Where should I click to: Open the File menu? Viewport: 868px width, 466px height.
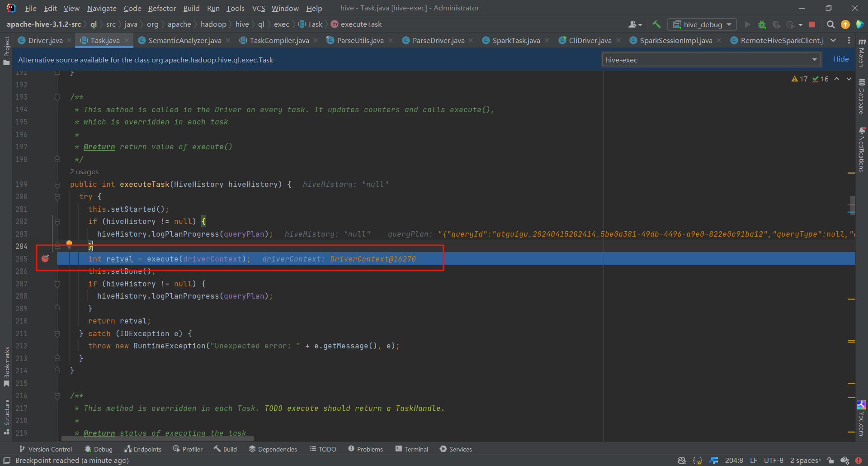(31, 8)
